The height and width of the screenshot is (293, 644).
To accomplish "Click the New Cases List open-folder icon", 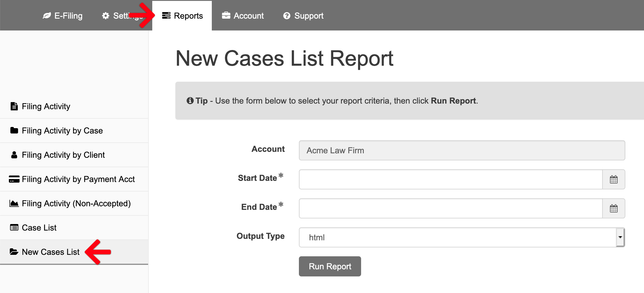I will pos(14,252).
